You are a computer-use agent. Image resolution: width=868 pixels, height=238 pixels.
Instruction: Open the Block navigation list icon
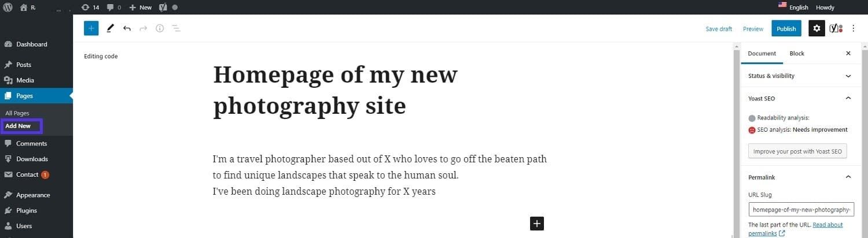tap(176, 28)
